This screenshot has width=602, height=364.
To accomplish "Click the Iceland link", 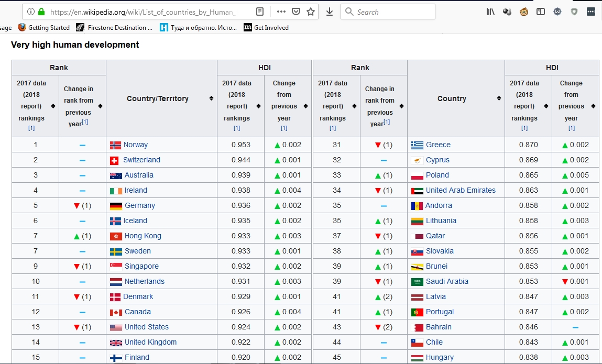I will (135, 221).
